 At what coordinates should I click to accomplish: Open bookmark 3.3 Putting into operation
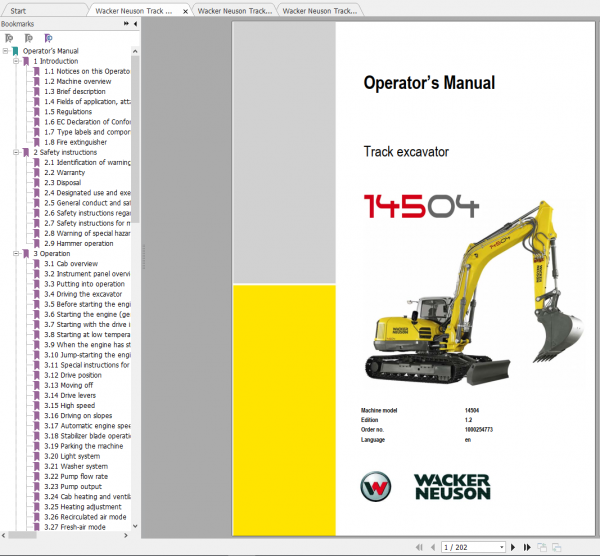click(x=85, y=284)
